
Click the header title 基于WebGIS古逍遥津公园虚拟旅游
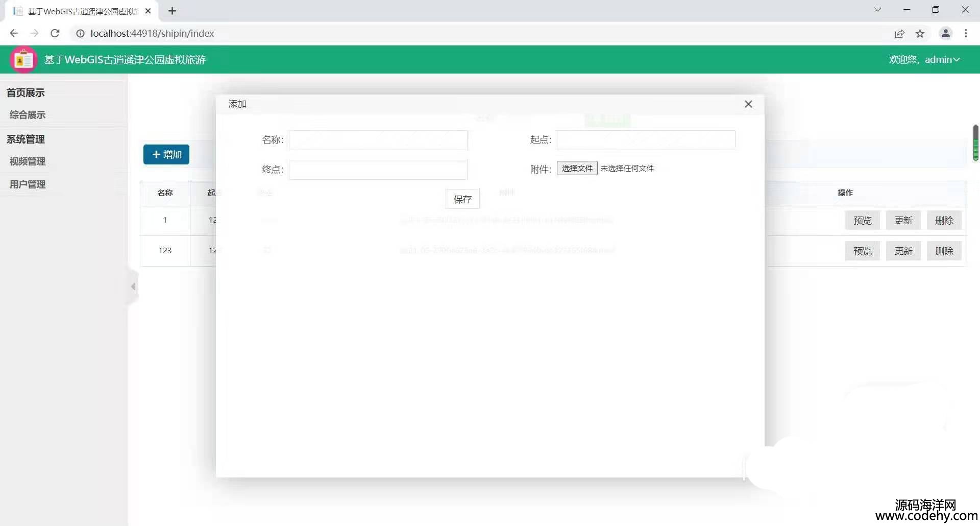[125, 60]
